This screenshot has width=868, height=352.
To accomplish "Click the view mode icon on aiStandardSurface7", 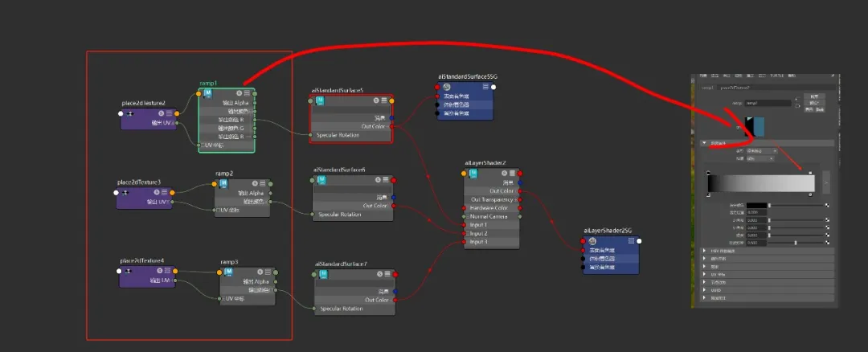I will point(388,274).
